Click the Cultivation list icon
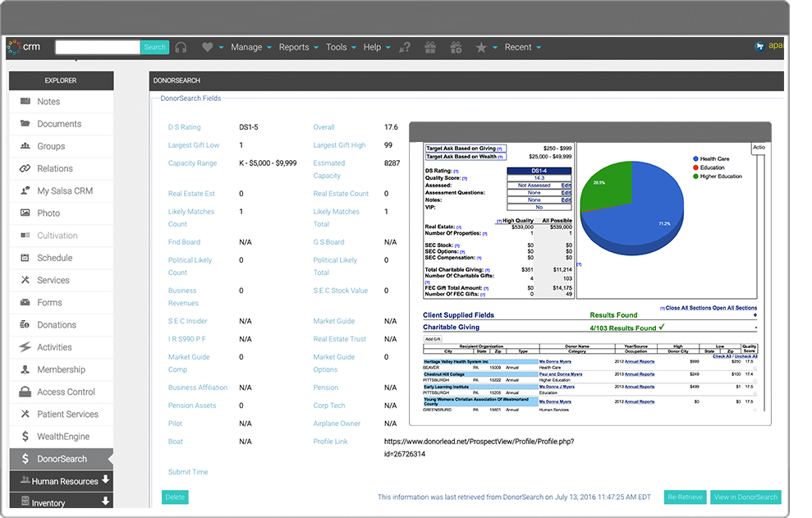This screenshot has width=812, height=518. (x=25, y=235)
